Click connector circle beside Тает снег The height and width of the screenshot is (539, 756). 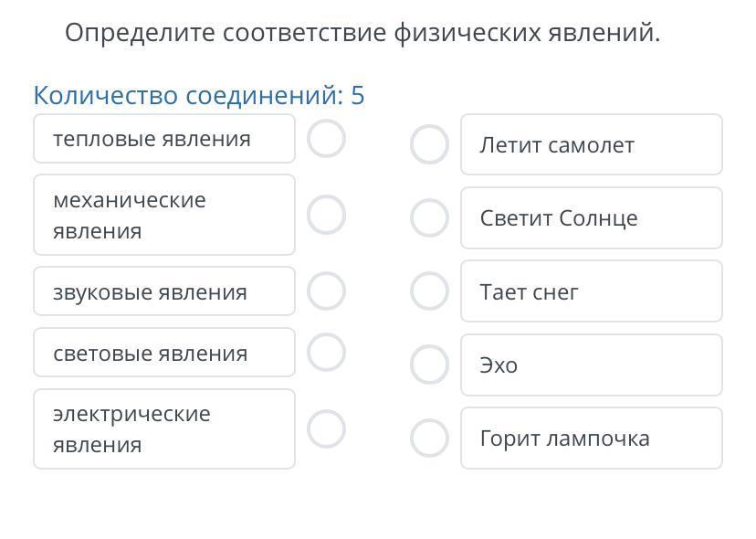click(x=429, y=291)
